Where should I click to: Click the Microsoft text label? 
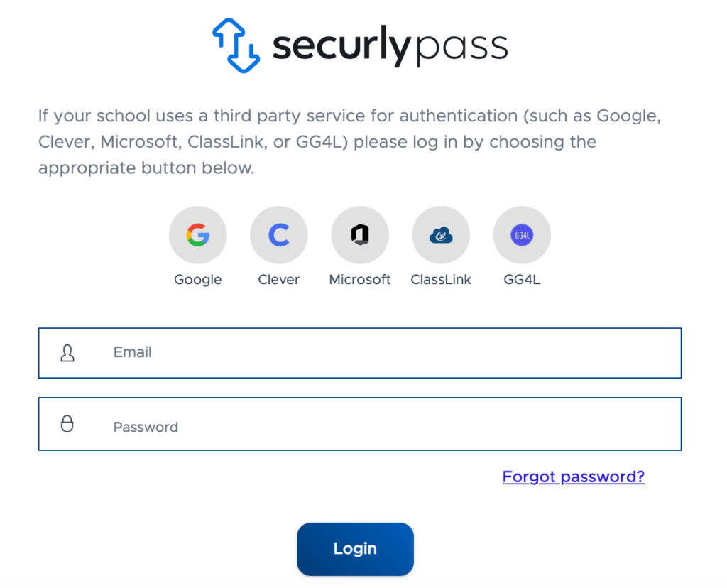pyautogui.click(x=360, y=280)
